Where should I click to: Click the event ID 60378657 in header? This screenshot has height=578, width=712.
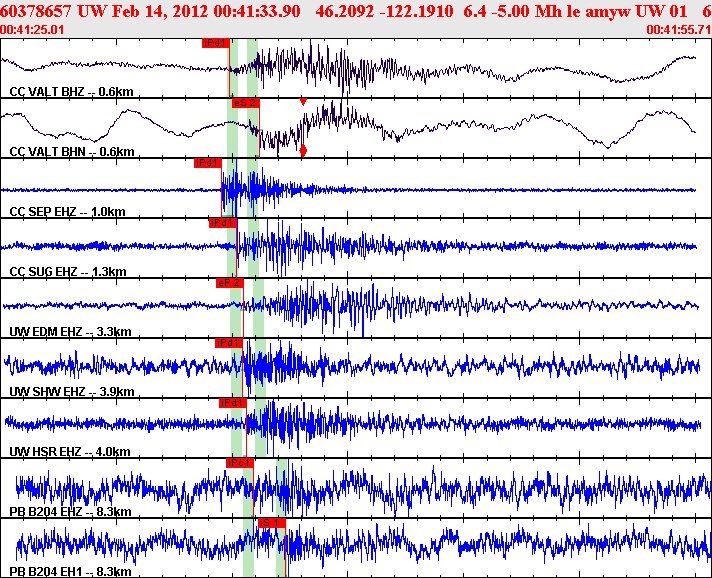point(36,11)
